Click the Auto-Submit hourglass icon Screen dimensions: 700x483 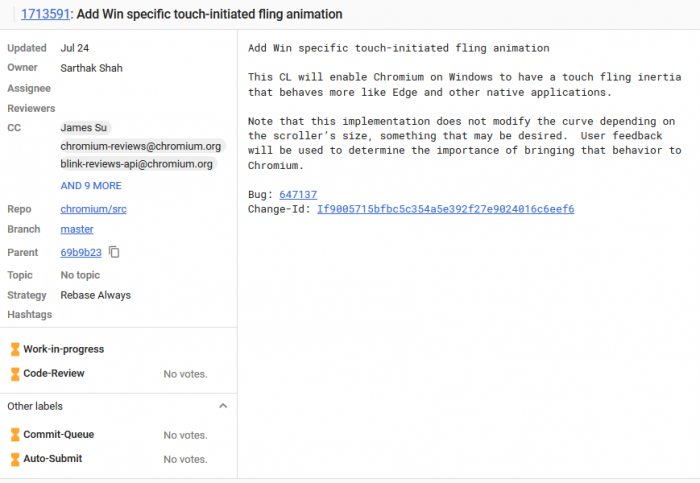click(x=15, y=459)
